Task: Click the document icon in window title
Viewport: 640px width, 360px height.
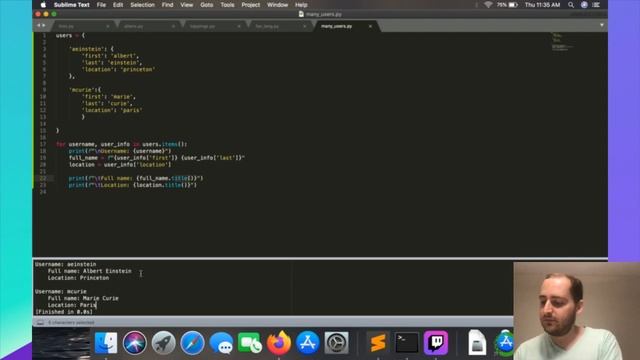Action: pos(301,14)
